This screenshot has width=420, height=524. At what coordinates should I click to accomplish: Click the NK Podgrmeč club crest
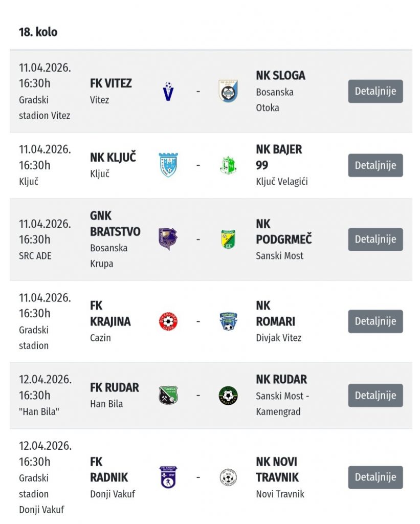[228, 239]
